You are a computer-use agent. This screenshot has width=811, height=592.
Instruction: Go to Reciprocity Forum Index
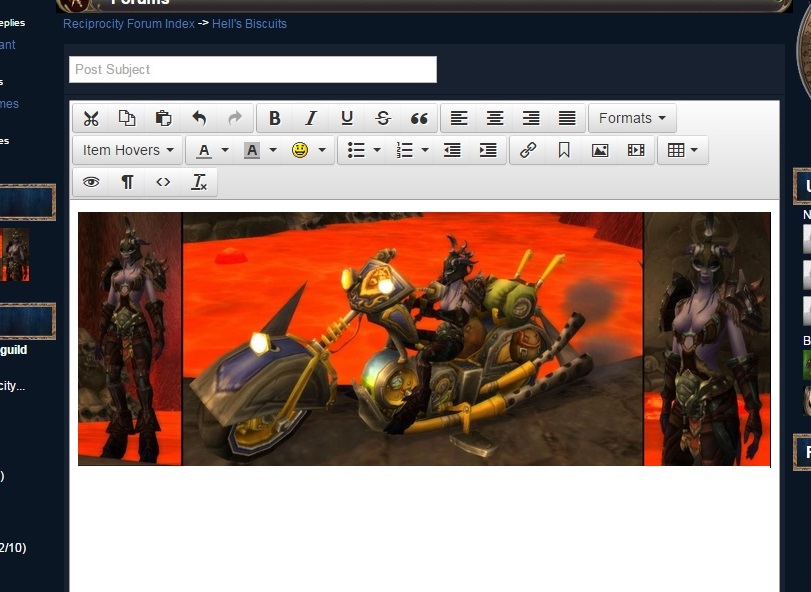(x=129, y=24)
